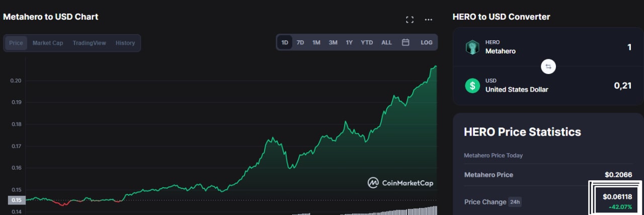Click the Metahero Price Today label

[493, 156]
